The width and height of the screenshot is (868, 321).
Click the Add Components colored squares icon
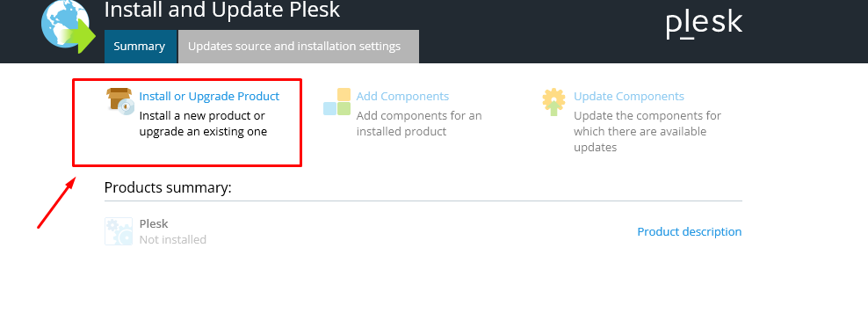click(337, 101)
